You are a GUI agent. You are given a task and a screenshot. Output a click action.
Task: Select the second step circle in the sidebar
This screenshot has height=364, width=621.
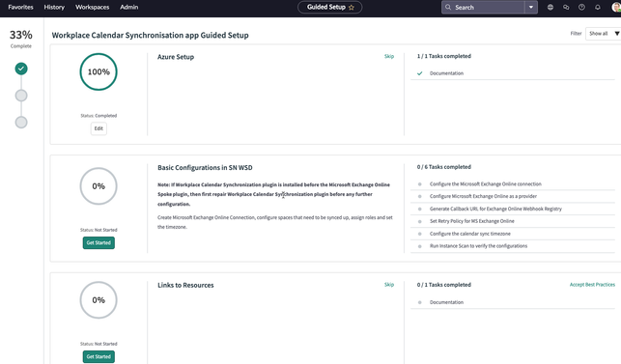pos(21,96)
